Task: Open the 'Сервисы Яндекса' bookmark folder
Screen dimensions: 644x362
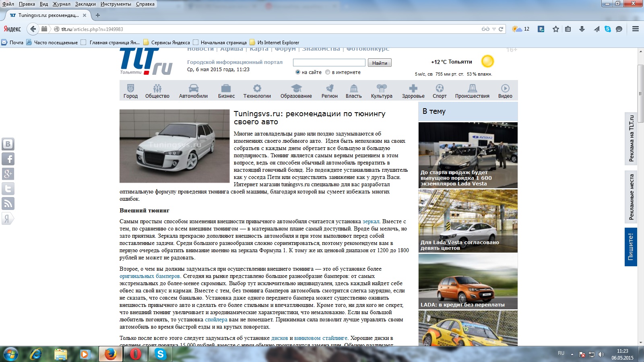Action: point(167,42)
